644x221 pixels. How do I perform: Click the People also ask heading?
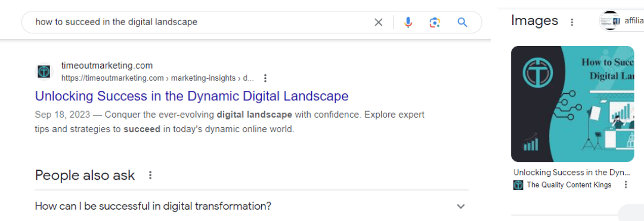click(85, 176)
